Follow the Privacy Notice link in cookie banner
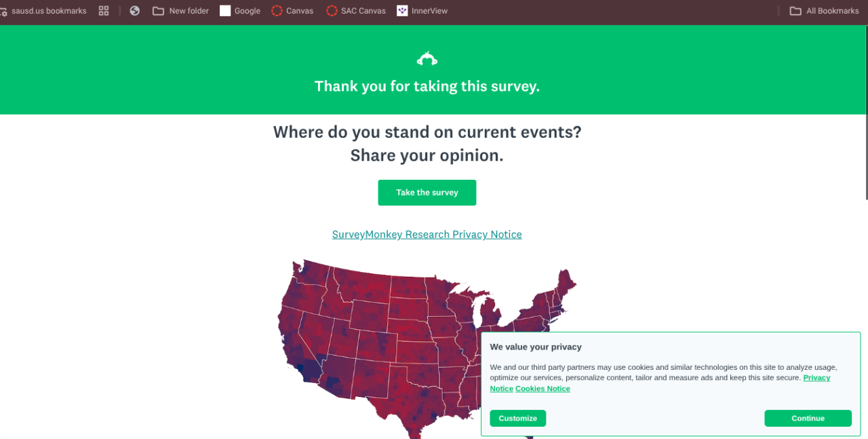Viewport: 868px width, 439px height. pos(816,378)
